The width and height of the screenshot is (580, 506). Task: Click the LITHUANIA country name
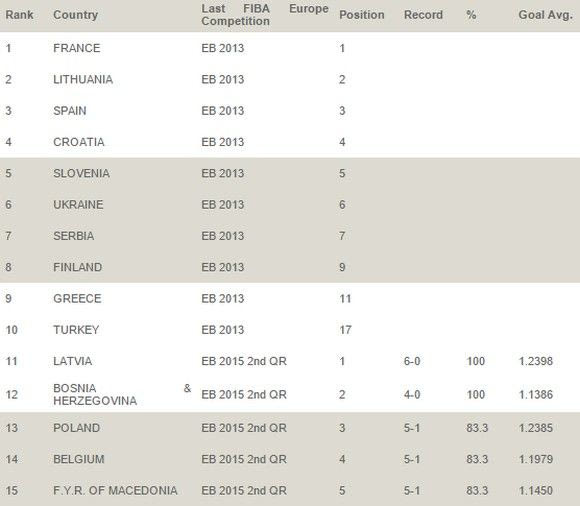point(83,80)
